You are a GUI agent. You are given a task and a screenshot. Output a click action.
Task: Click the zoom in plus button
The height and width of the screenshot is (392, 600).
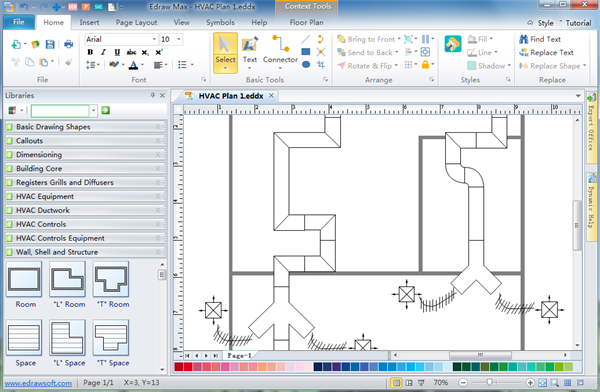(x=530, y=382)
